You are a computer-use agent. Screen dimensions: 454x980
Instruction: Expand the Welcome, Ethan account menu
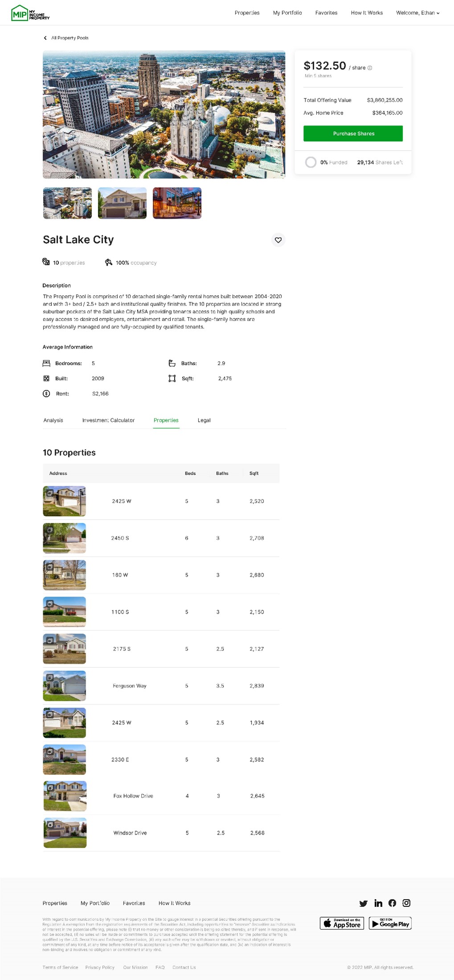tap(417, 13)
